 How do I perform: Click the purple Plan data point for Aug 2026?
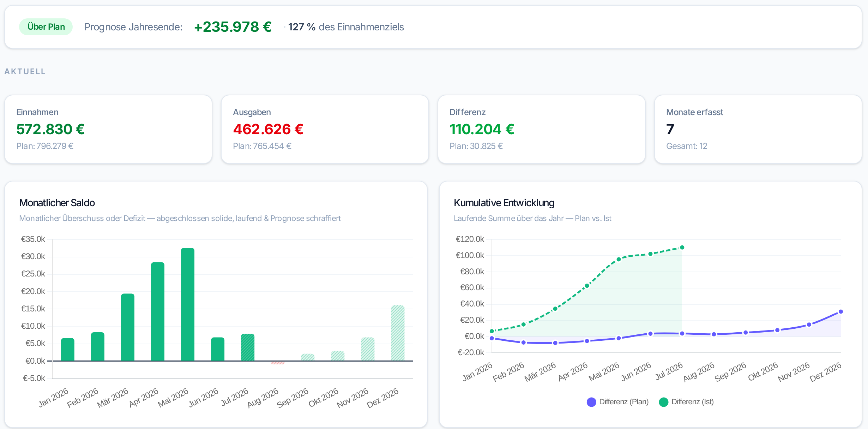tap(714, 334)
